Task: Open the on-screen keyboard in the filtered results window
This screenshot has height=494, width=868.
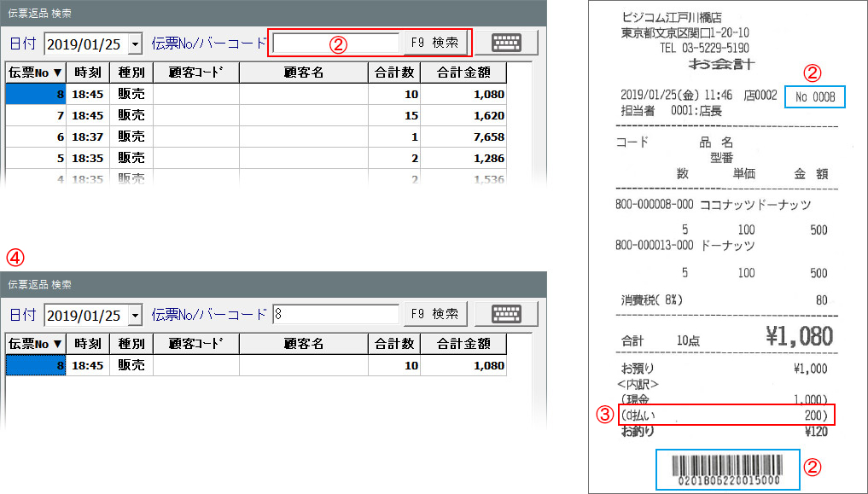Action: pyautogui.click(x=506, y=314)
